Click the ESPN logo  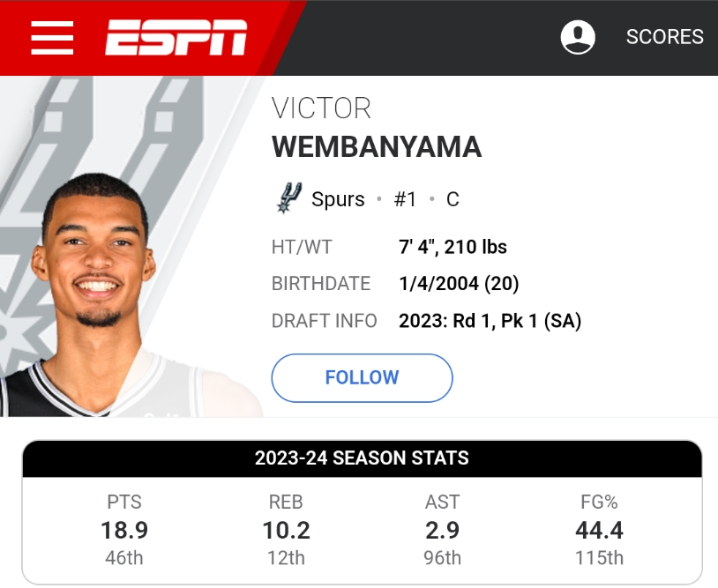tap(176, 37)
